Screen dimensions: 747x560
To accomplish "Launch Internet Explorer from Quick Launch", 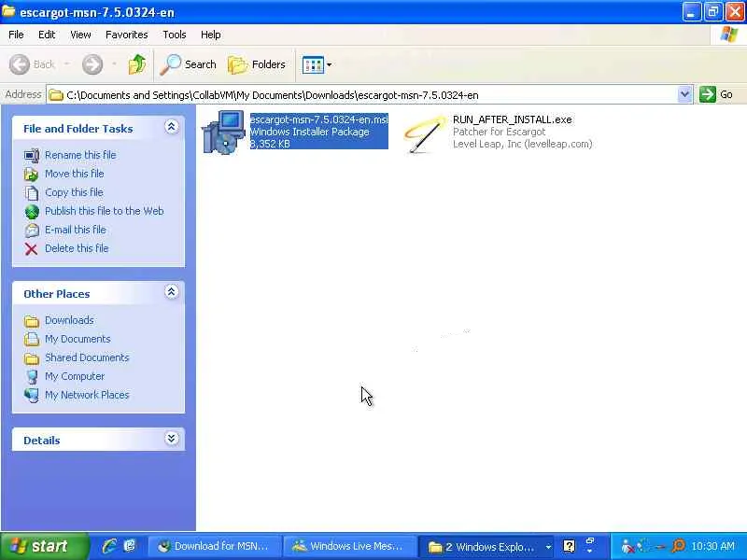I will pyautogui.click(x=109, y=546).
